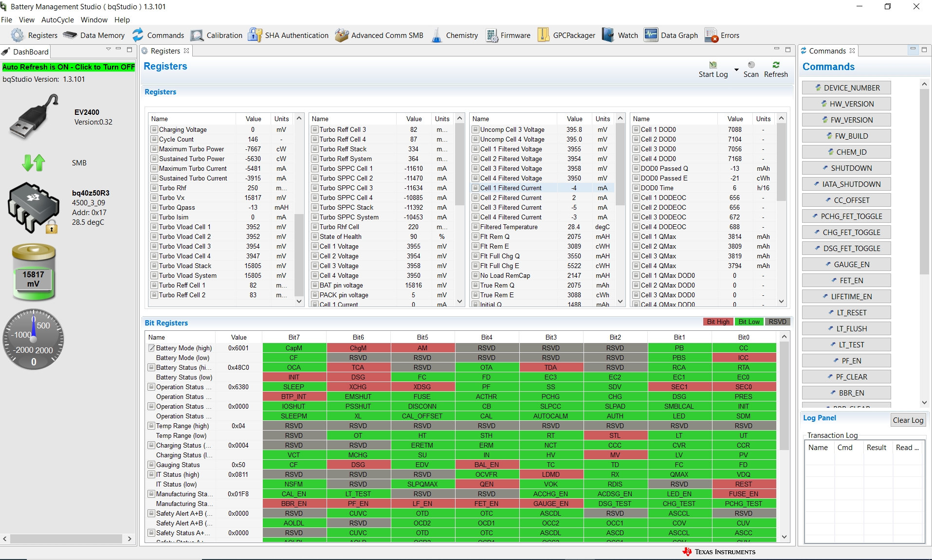The image size is (932, 560).
Task: Open the Window menu
Action: click(94, 20)
